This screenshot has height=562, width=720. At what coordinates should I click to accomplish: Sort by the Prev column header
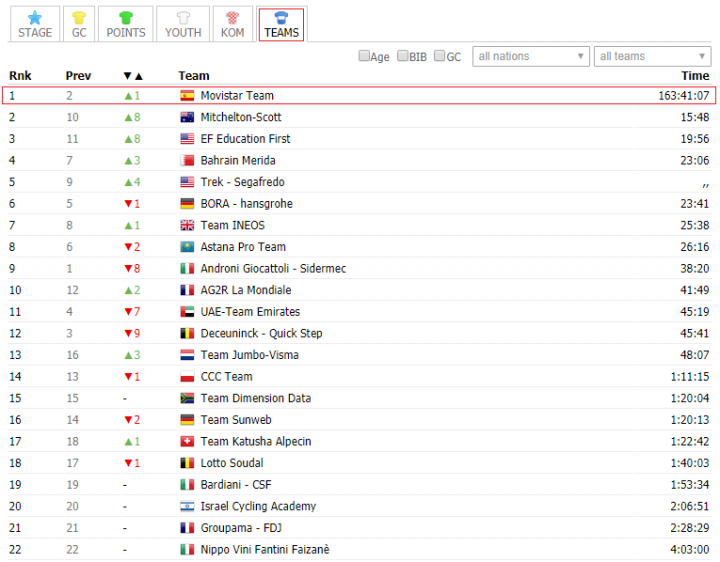click(78, 76)
